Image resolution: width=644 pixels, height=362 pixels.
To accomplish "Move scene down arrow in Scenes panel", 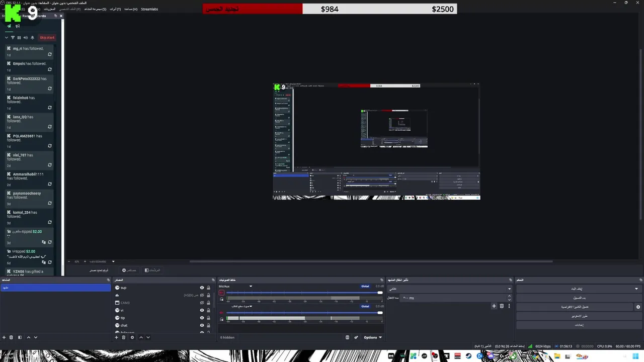I will pos(35,337).
